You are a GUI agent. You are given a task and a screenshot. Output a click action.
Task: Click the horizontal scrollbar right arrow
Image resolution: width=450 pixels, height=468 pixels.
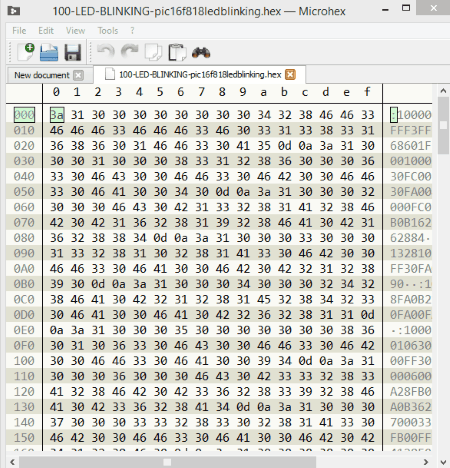[x=426, y=462]
